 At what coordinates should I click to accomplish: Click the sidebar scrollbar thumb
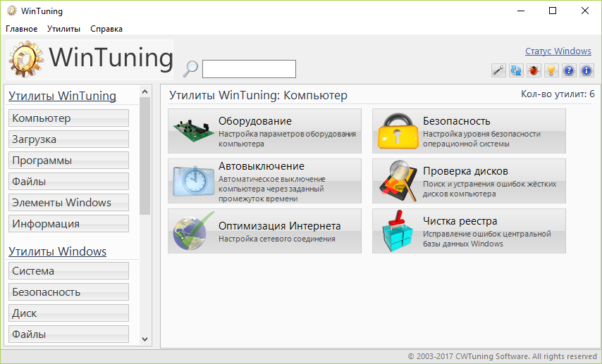tap(145, 156)
